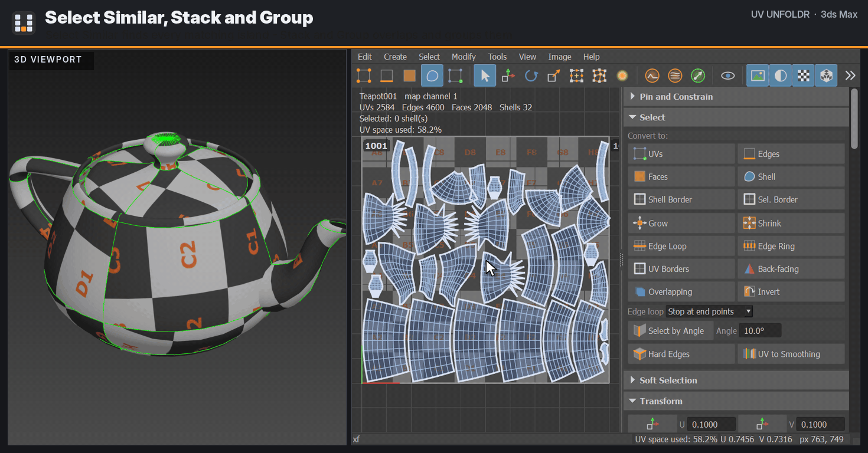Open the Image menu
The width and height of the screenshot is (868, 453).
[x=560, y=57]
